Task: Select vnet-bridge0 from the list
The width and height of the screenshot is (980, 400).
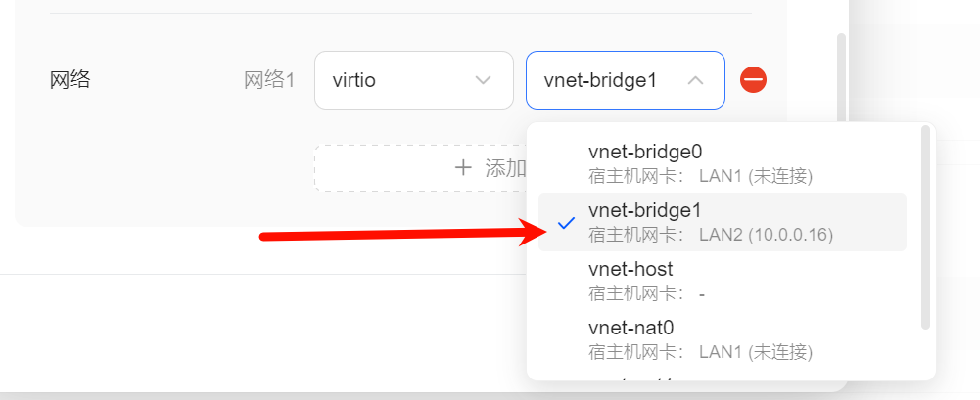Action: (722, 163)
